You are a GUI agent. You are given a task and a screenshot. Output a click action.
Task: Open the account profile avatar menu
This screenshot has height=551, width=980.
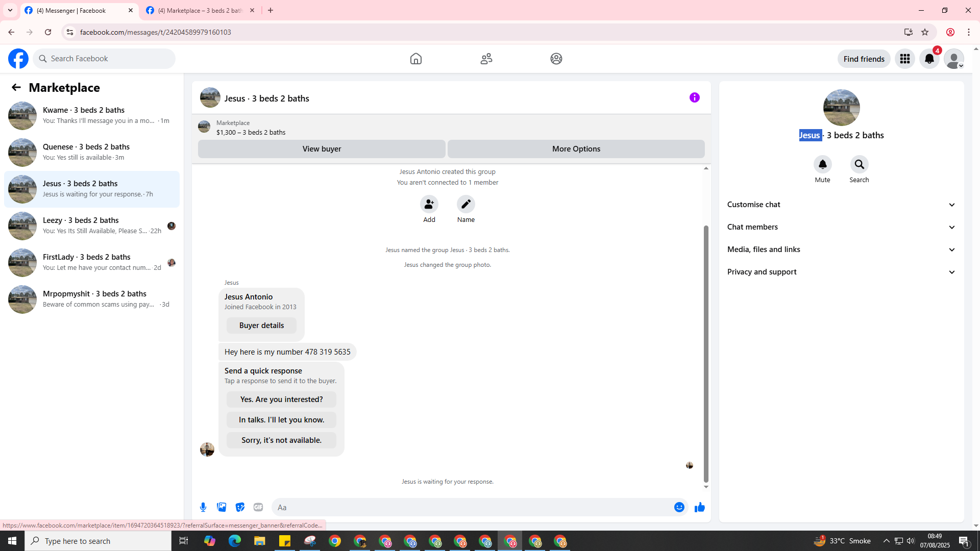point(954,59)
